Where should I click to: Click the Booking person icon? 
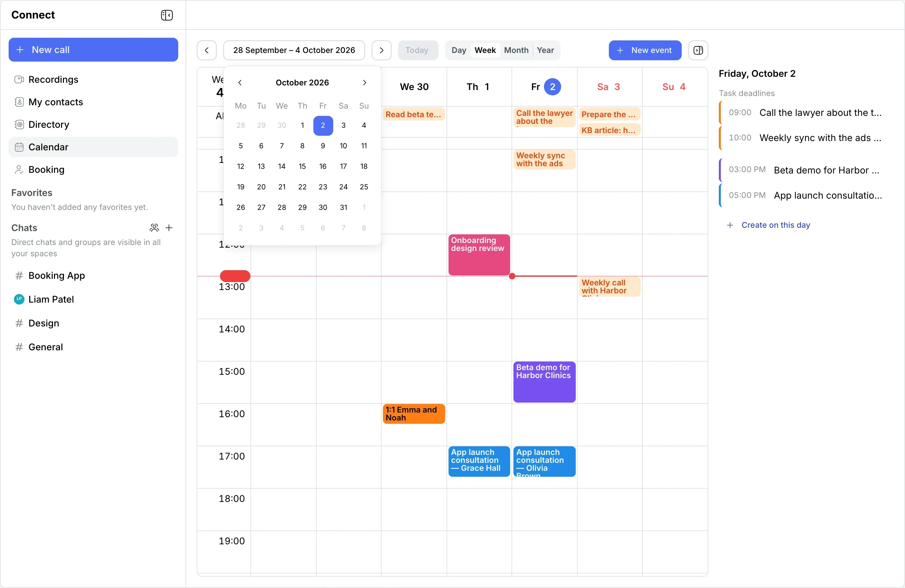pyautogui.click(x=19, y=170)
